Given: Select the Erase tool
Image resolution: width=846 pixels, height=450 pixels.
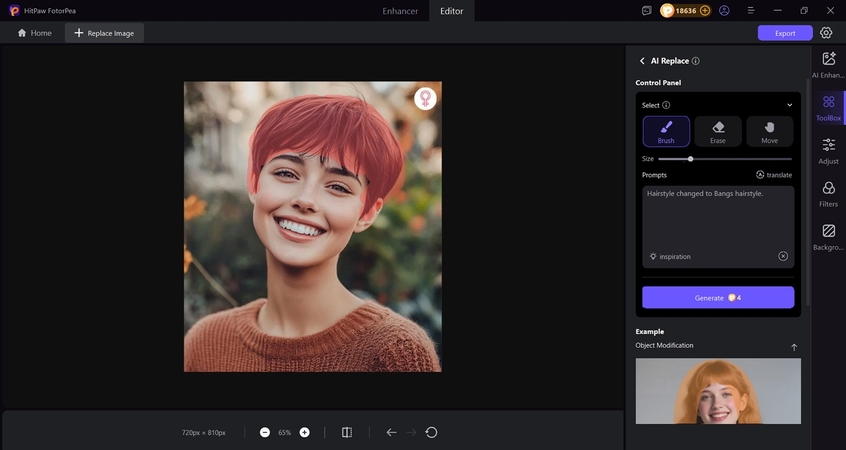Looking at the screenshot, I should (x=718, y=131).
